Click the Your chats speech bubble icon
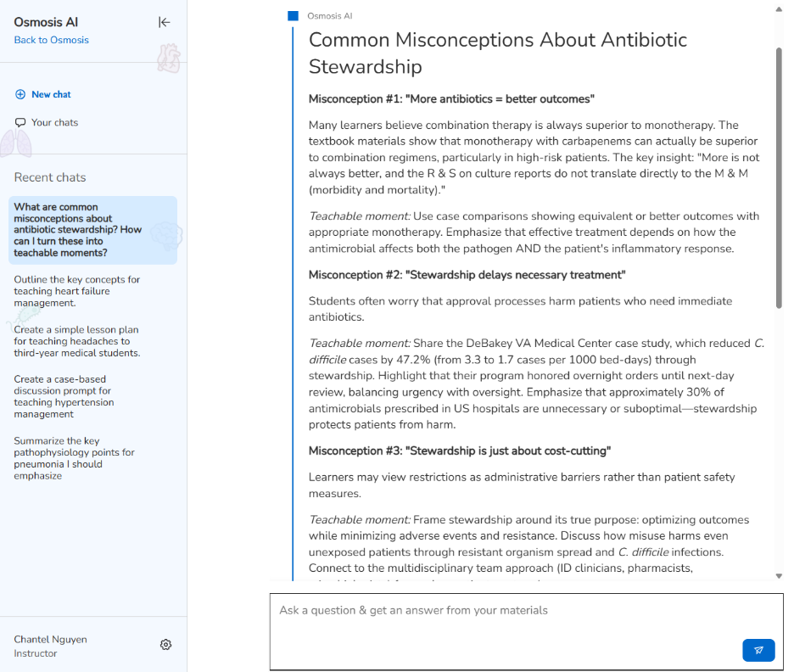The height and width of the screenshot is (672, 794). (20, 122)
